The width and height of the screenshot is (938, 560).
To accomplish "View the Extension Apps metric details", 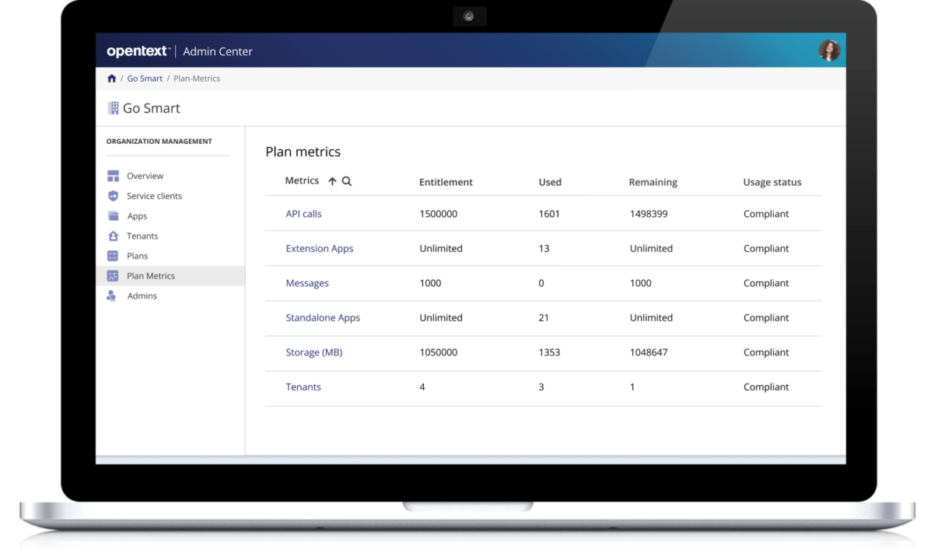I will 320,248.
